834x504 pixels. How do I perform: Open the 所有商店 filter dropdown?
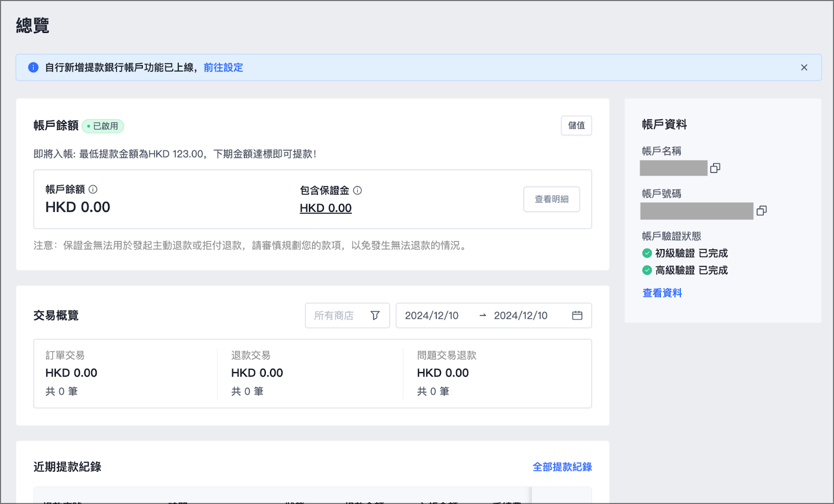(347, 315)
